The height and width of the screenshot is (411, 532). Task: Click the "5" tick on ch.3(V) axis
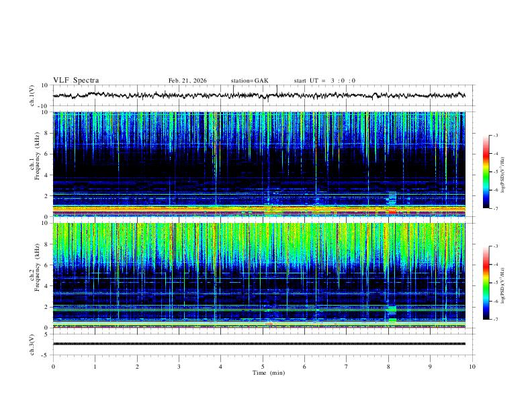pyautogui.click(x=47, y=334)
